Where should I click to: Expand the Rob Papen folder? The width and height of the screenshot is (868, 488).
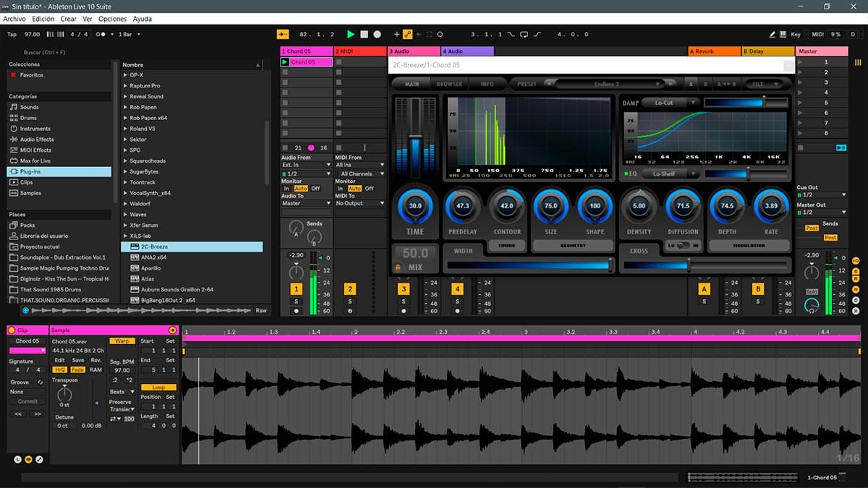click(x=126, y=107)
